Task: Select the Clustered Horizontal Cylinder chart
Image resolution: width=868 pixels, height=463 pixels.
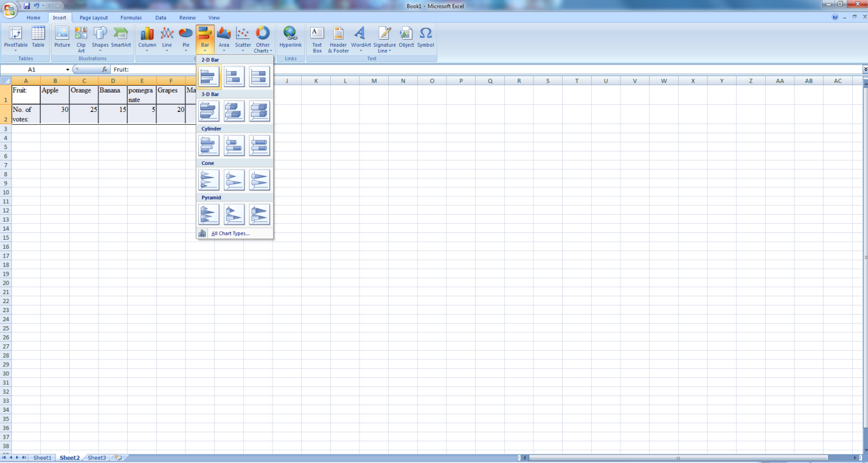Action: click(x=209, y=145)
